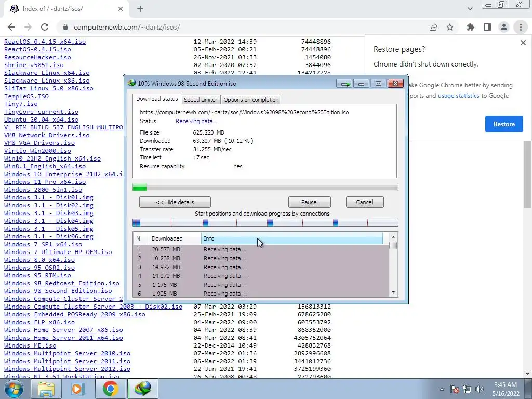
Task: Click the connections progress segment bar
Action: tap(265, 223)
